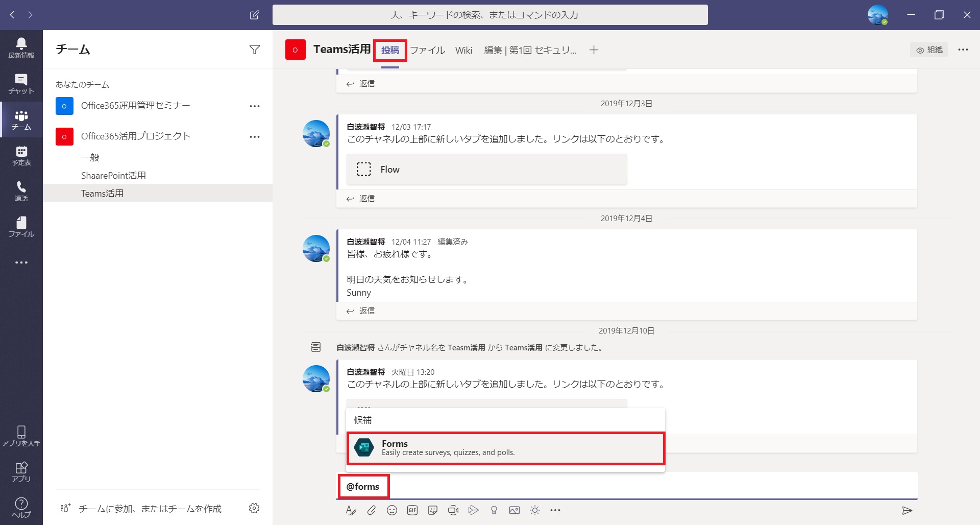Open more options for Office365活用プロジェクト team
This screenshot has width=980, height=525.
[255, 137]
